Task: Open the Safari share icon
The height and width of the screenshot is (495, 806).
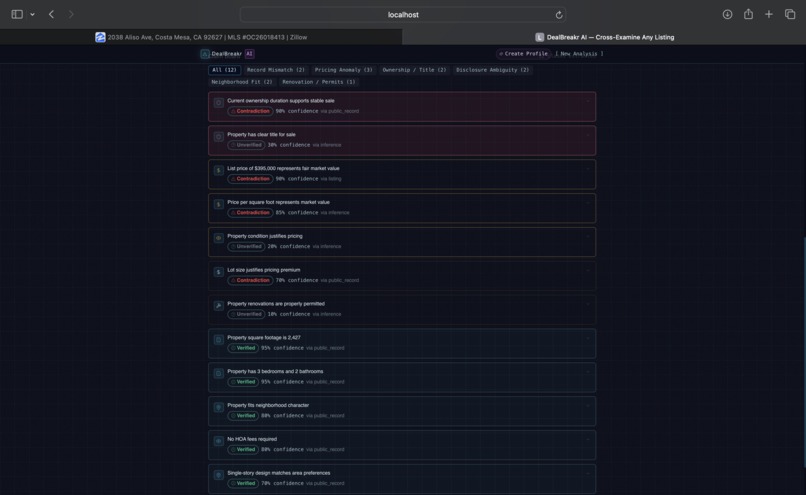Action: (748, 14)
